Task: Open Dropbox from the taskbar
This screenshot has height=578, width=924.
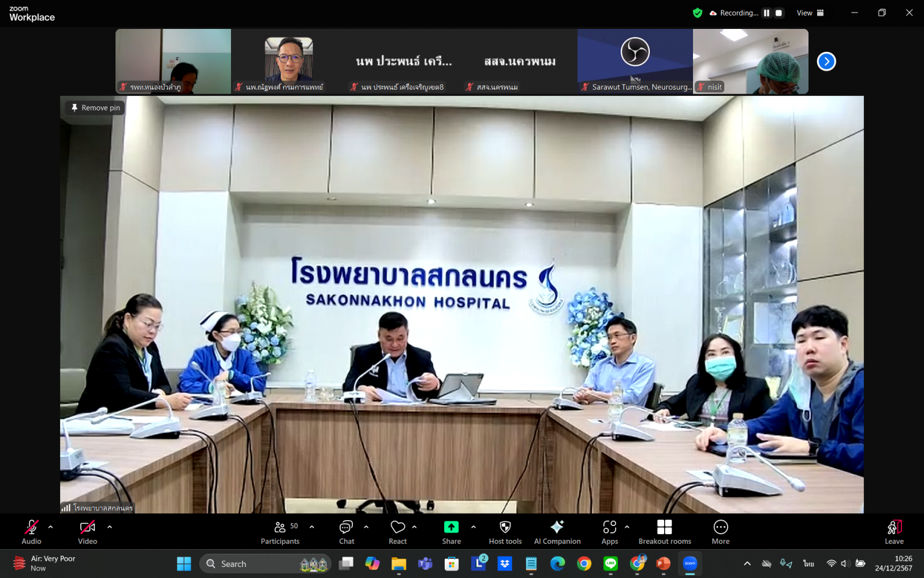Action: click(x=505, y=564)
